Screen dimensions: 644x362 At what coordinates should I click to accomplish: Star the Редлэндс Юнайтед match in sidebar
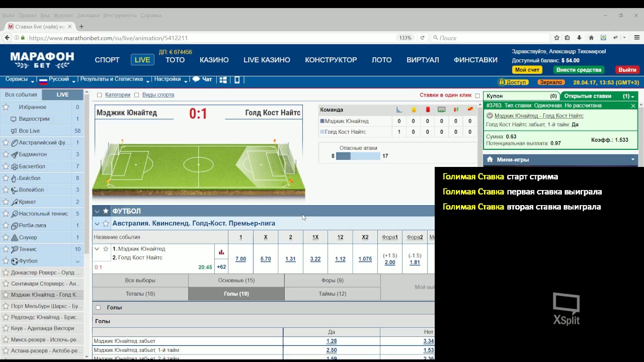click(6, 317)
